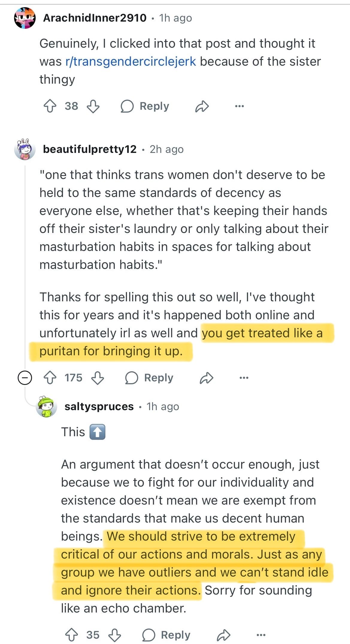
Task: Downvote ArachnidInner2910's comment
Action: pyautogui.click(x=93, y=106)
